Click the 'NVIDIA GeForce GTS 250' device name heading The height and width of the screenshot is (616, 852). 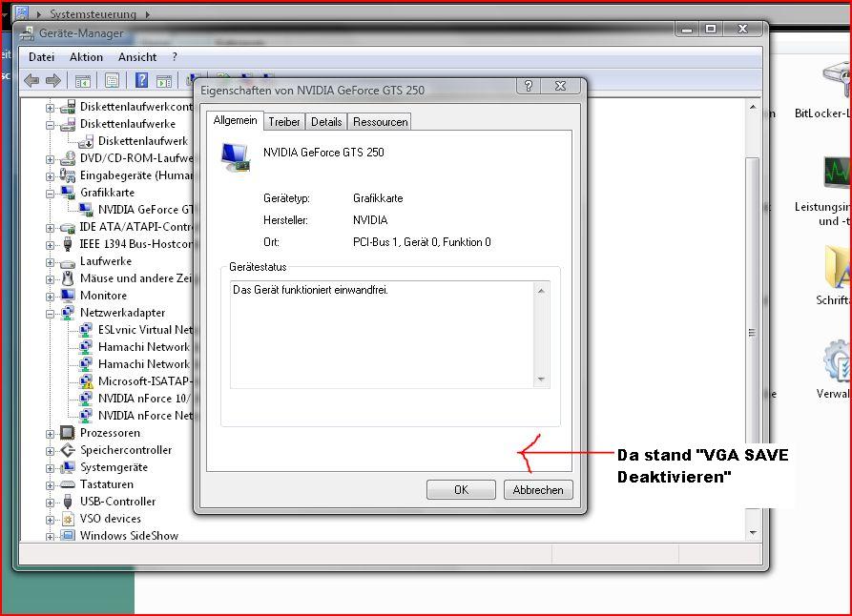[323, 153]
